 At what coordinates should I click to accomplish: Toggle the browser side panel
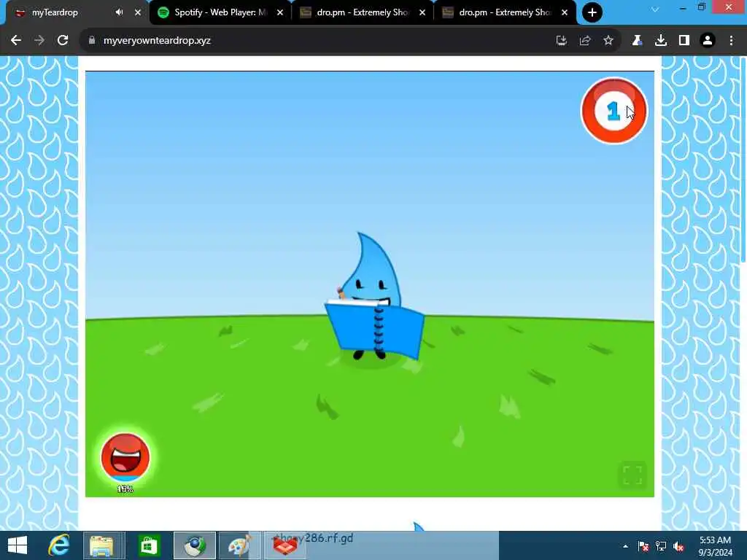pyautogui.click(x=684, y=41)
